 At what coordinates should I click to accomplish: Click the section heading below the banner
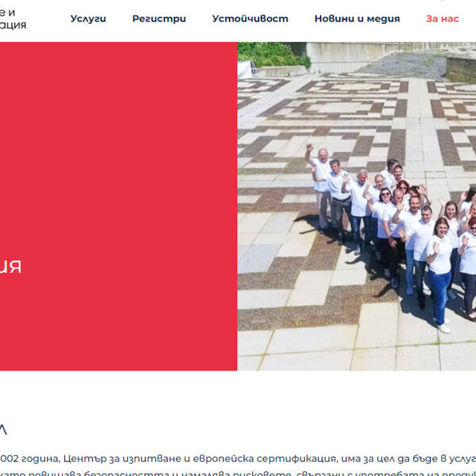coord(3,429)
